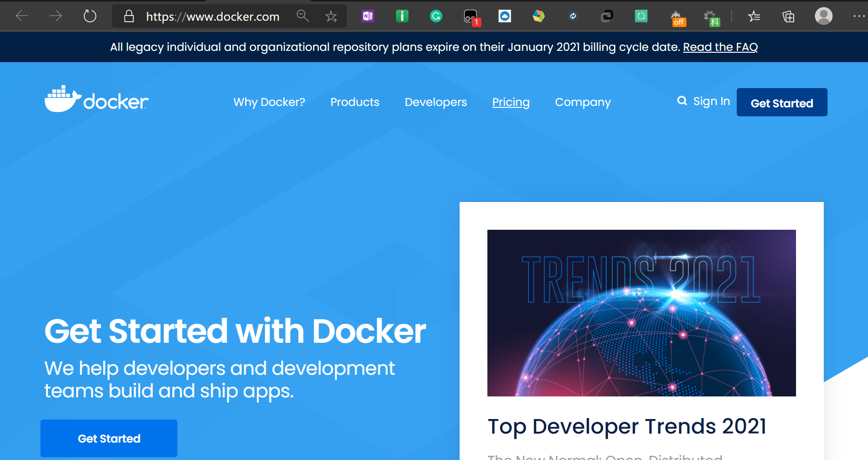This screenshot has width=868, height=460.
Task: Add this page to favorites star
Action: pyautogui.click(x=331, y=16)
